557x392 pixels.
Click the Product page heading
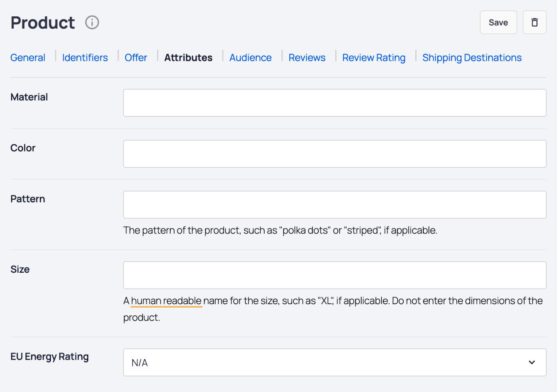(x=42, y=22)
